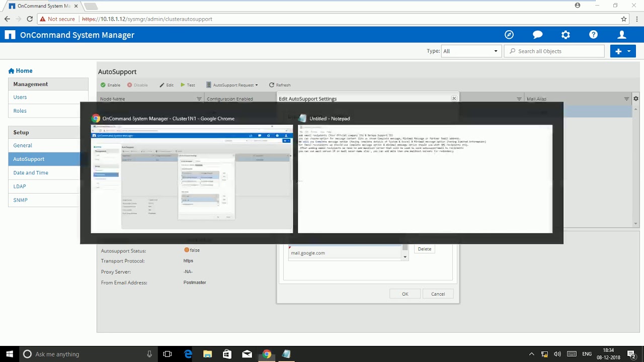Open General under Setup

click(23, 145)
